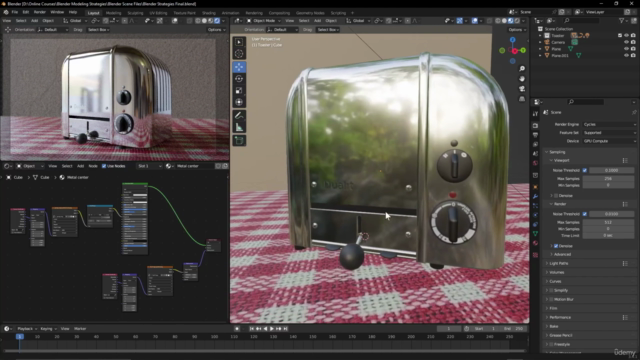Switch perspective/orthographic grid gizmo icon

(x=522, y=99)
